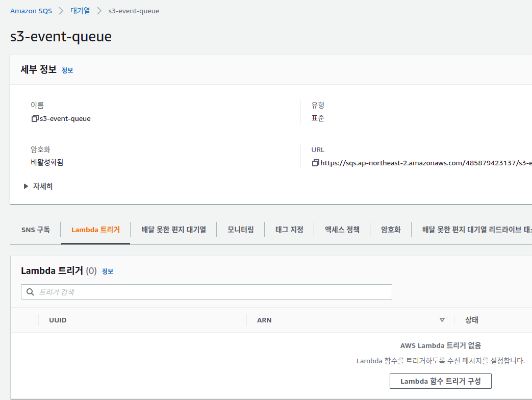Click the URL field label

click(x=318, y=149)
